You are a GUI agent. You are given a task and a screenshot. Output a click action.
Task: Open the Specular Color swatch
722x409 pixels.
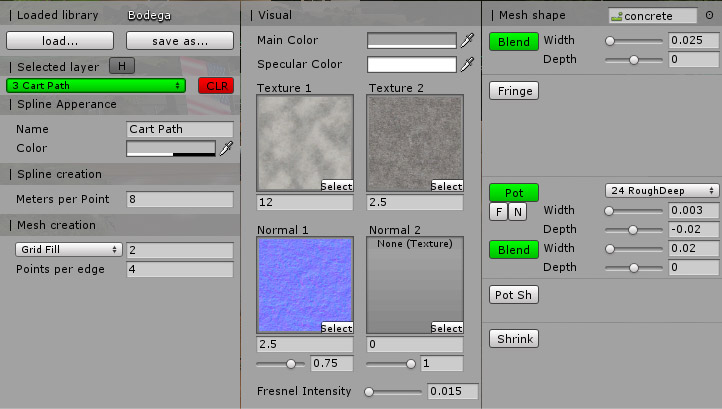coord(412,64)
